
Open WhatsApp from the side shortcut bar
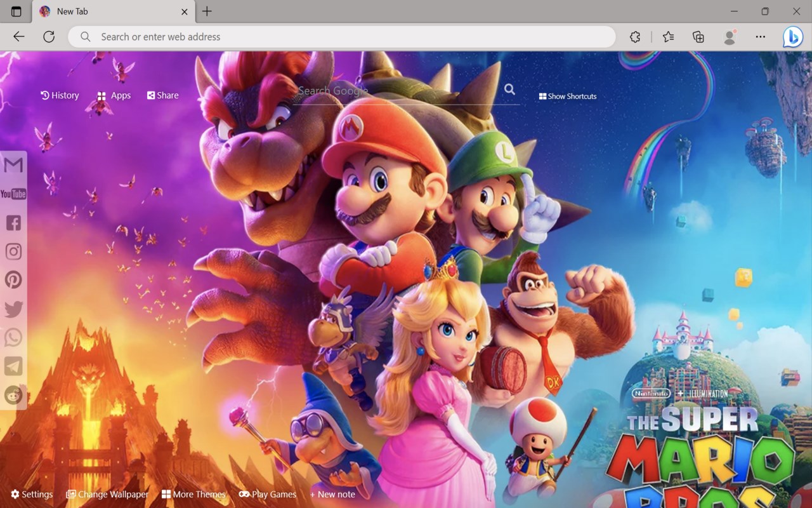point(13,338)
